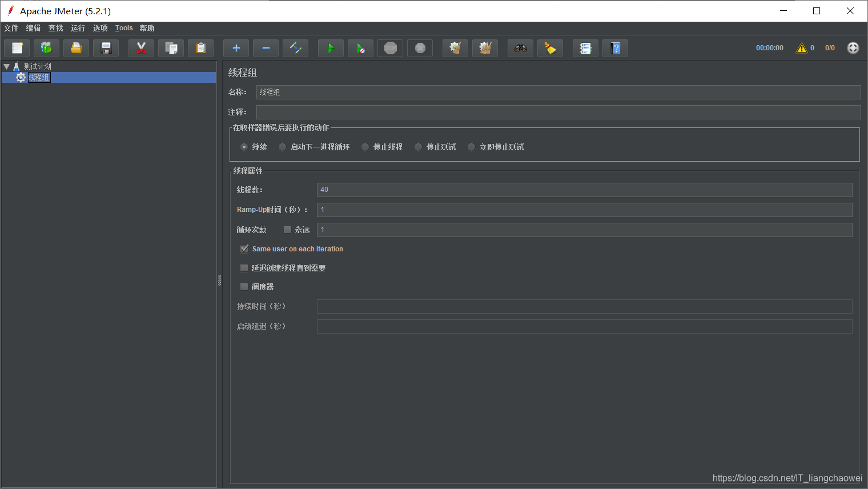Click the remote engine status globe icon
Image resolution: width=868 pixels, height=489 pixels.
(853, 48)
